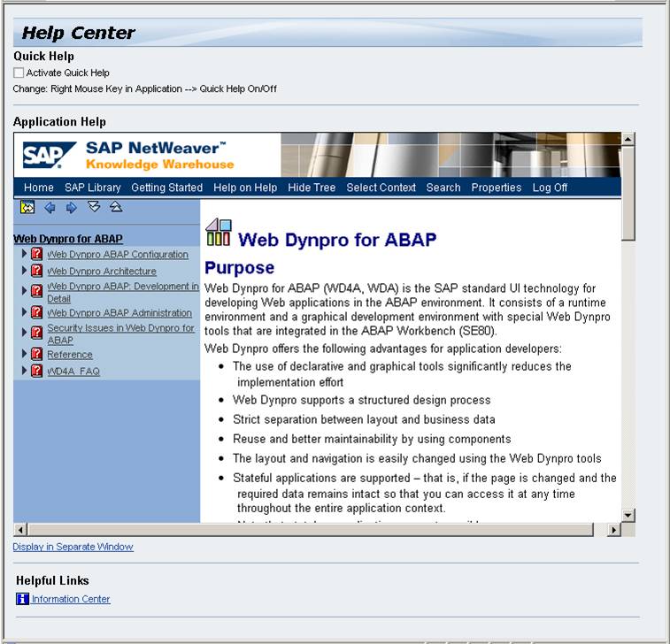Click the vertical scrollbar down arrow
This screenshot has height=644, width=670.
point(628,515)
